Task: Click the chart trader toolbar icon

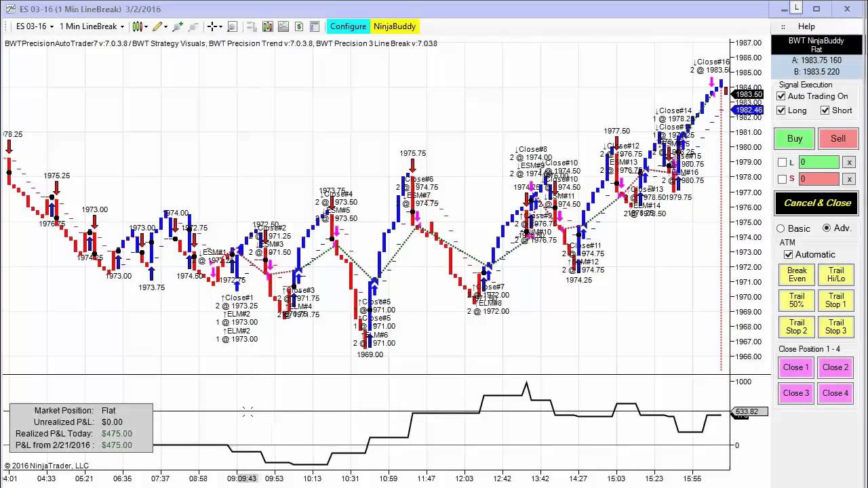Action: 252,26
